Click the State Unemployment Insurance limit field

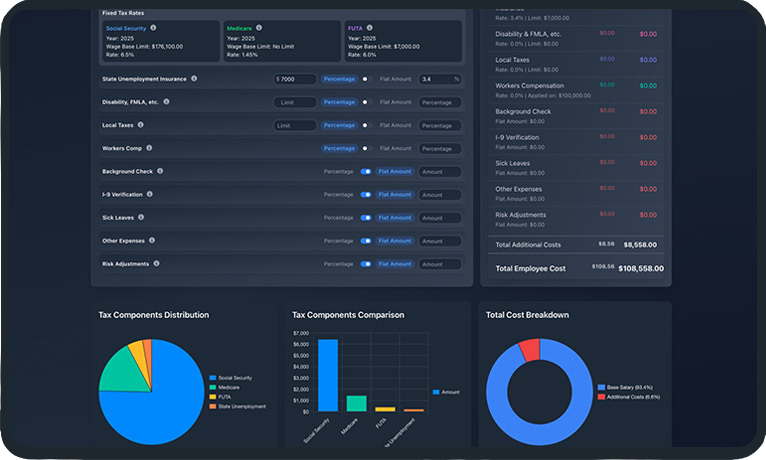(295, 79)
